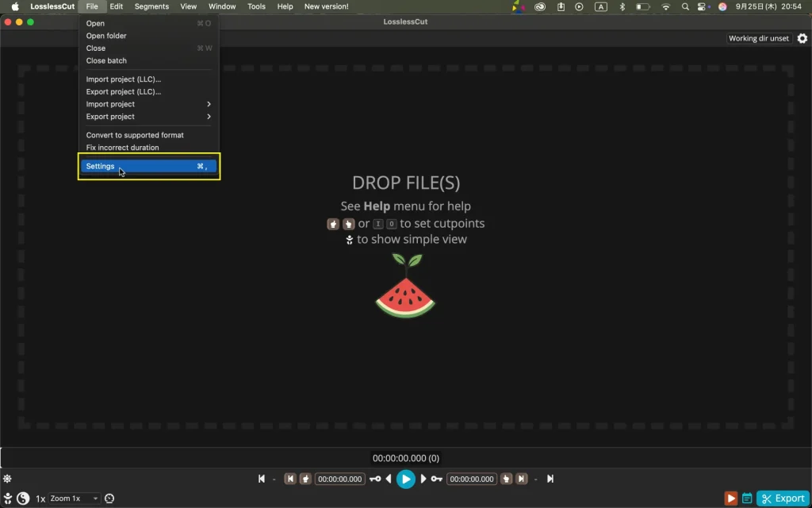The image size is (812, 508).
Task: Toggle the waveform gear icon above simple view
Action: tap(7, 479)
